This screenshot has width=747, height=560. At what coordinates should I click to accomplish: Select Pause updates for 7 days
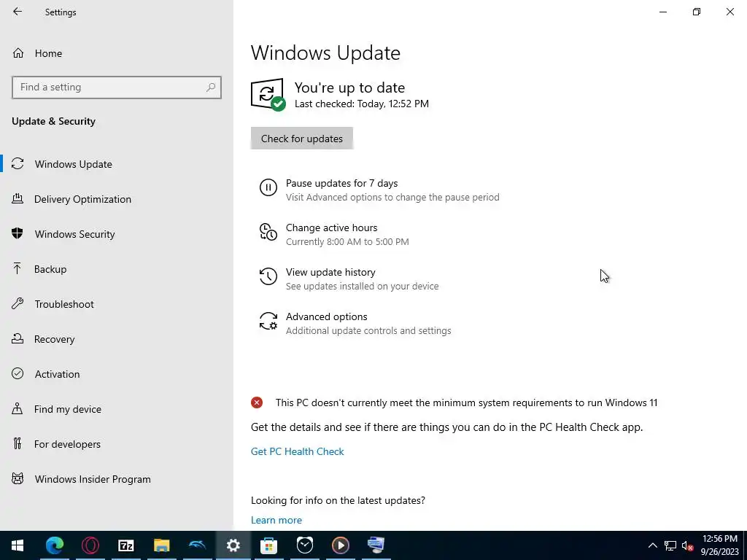click(341, 183)
